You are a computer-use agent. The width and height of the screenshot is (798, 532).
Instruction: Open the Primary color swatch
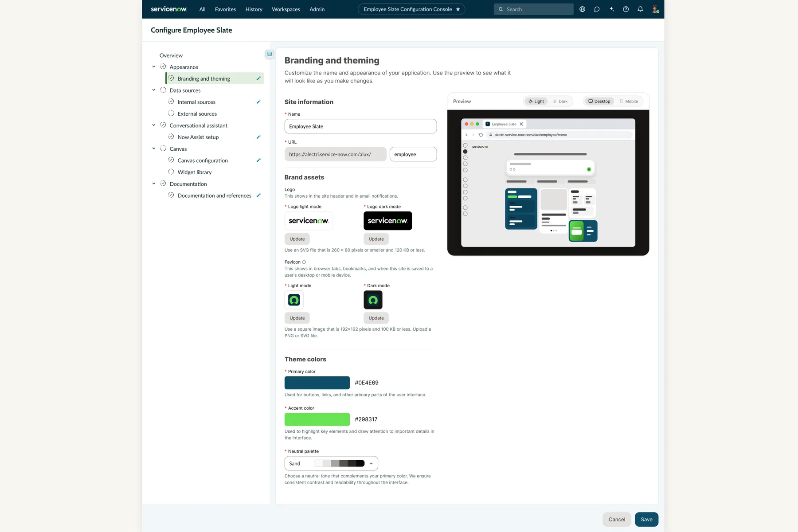pyautogui.click(x=317, y=383)
